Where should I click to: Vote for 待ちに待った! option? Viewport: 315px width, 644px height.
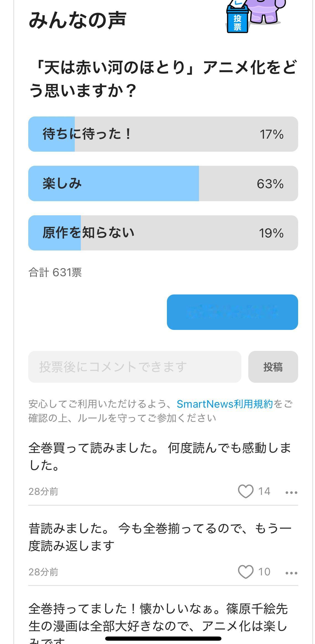pos(163,134)
